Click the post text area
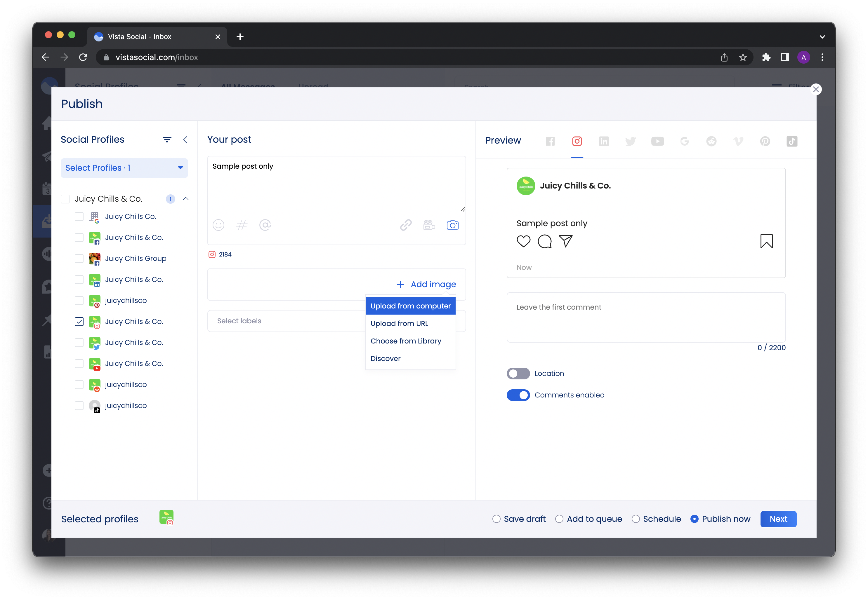 click(337, 184)
